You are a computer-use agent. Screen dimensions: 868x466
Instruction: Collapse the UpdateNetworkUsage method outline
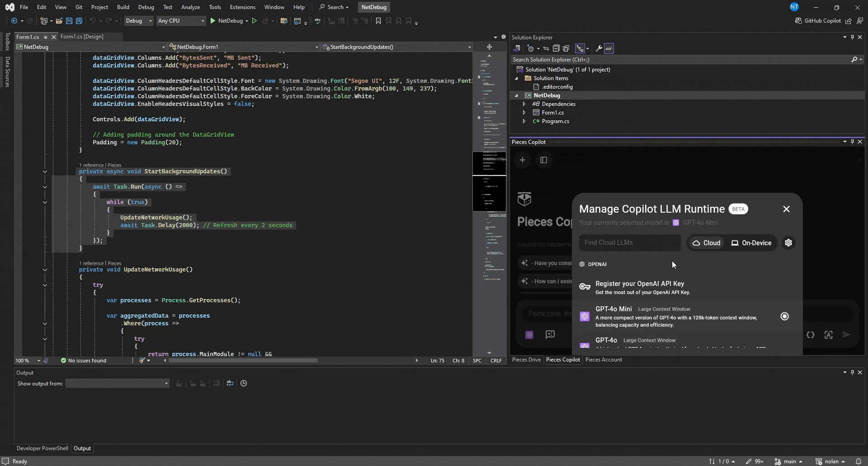click(x=45, y=270)
